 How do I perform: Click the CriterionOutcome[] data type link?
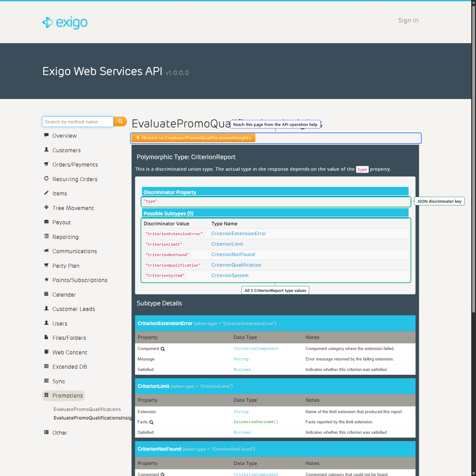click(x=255, y=422)
